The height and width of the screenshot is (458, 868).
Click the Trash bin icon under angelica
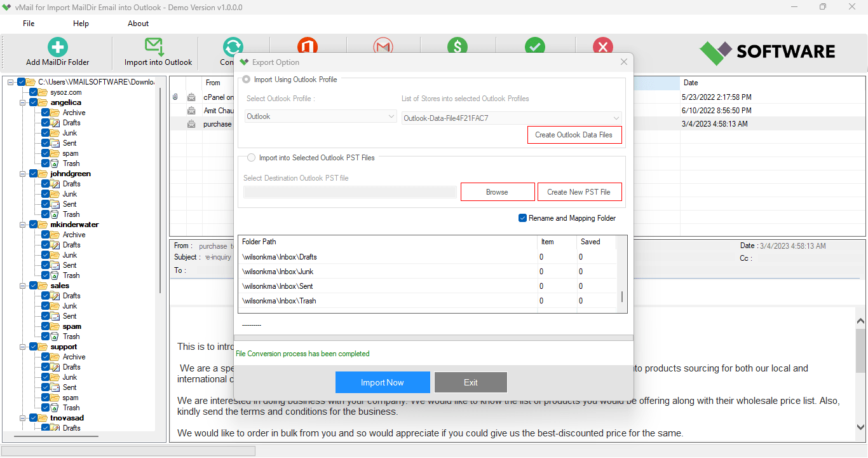[55, 163]
